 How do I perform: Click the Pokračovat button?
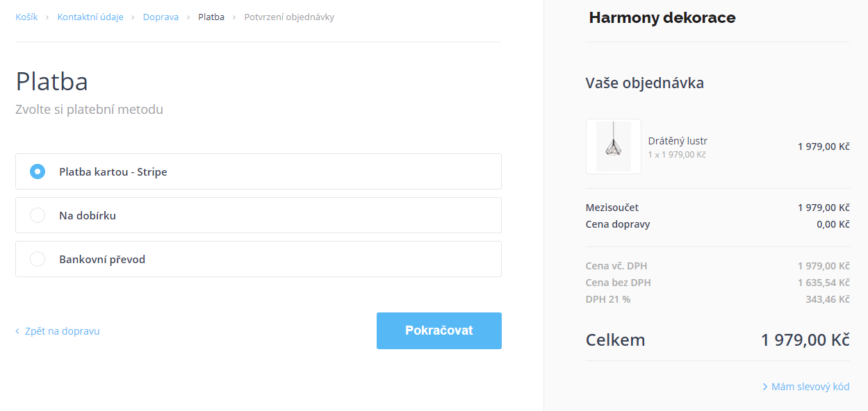tap(439, 330)
